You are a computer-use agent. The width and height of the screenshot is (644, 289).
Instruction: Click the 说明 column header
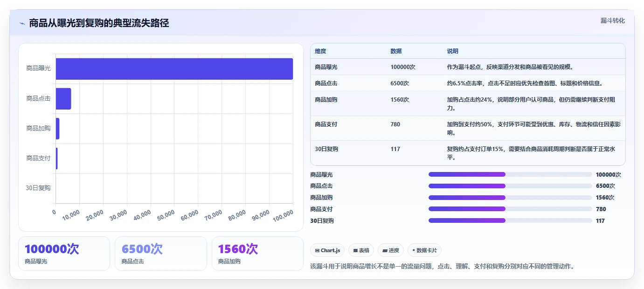(x=452, y=51)
